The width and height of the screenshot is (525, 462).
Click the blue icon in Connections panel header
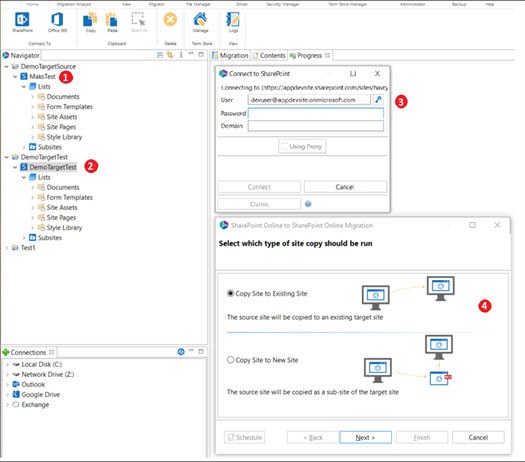(x=181, y=352)
